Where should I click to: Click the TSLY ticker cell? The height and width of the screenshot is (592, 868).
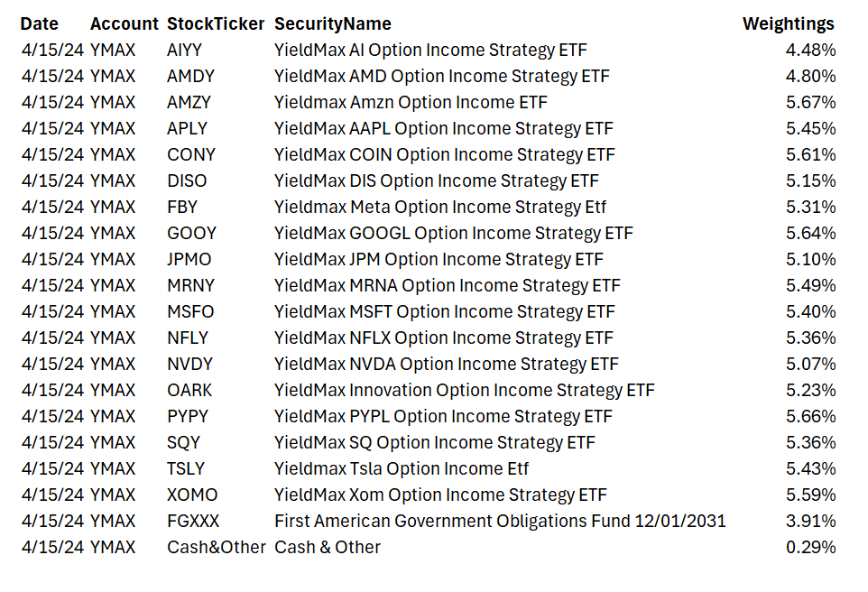tap(186, 469)
